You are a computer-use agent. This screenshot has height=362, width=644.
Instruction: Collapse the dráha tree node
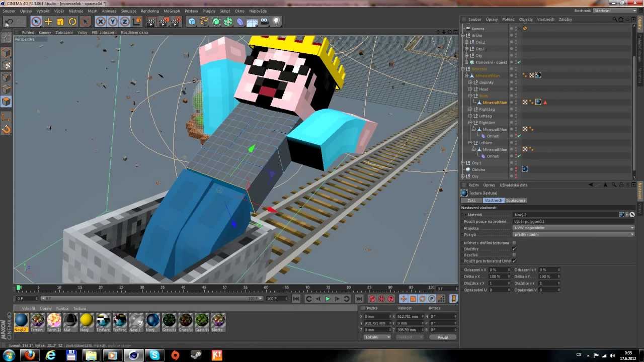pyautogui.click(x=463, y=36)
